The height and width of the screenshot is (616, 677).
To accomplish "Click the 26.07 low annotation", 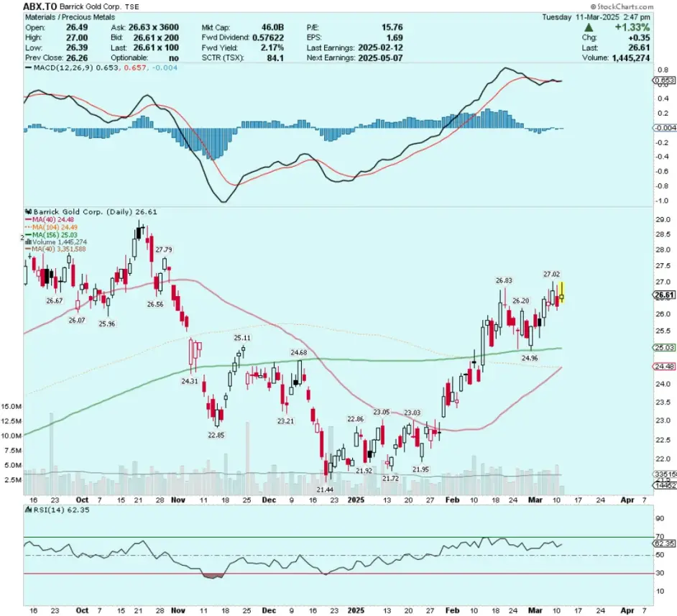I will pos(77,321).
